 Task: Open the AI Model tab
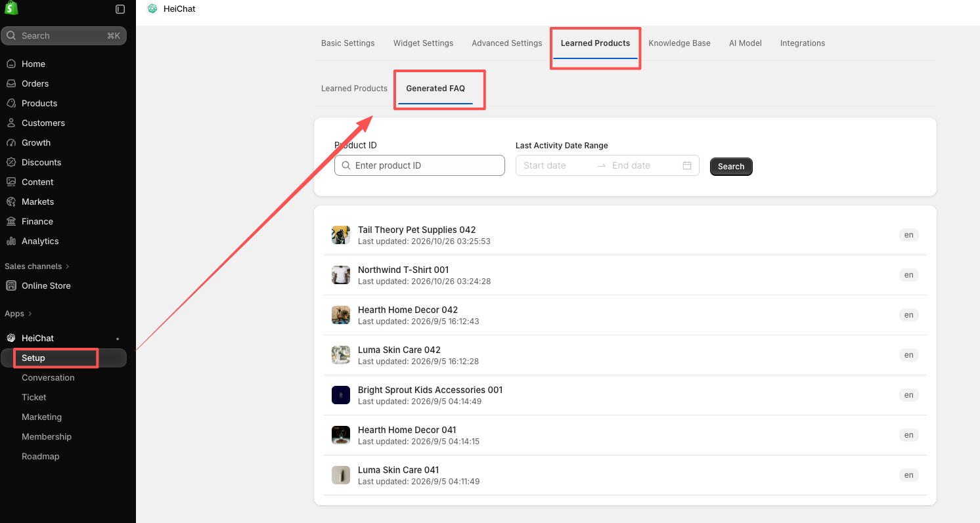(745, 43)
